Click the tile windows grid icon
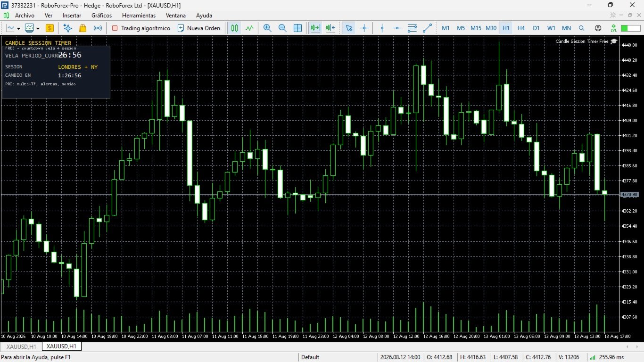The height and width of the screenshot is (362, 644). click(297, 28)
